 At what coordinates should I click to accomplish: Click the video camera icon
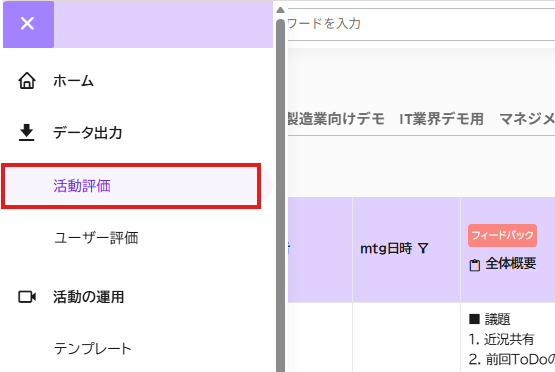click(x=27, y=297)
